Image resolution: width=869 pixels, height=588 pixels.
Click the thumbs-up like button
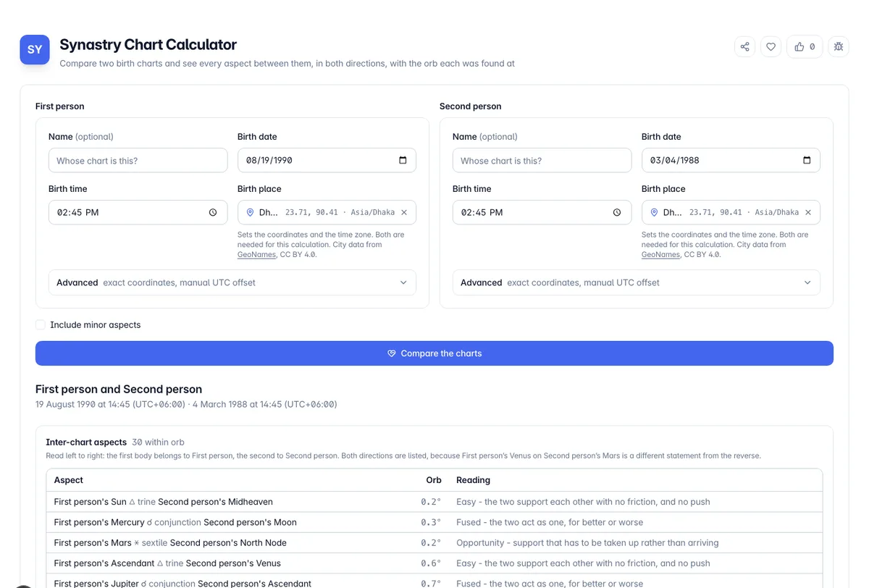pyautogui.click(x=805, y=47)
